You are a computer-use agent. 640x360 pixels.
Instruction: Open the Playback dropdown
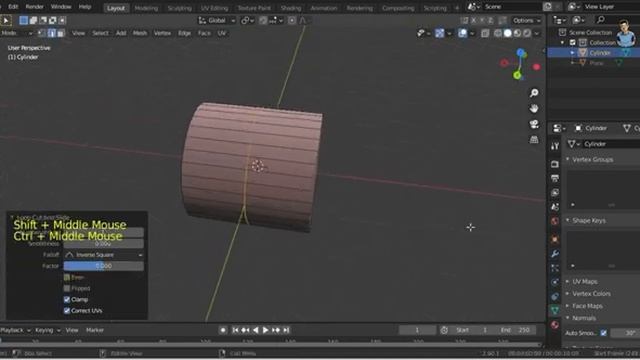coord(16,330)
